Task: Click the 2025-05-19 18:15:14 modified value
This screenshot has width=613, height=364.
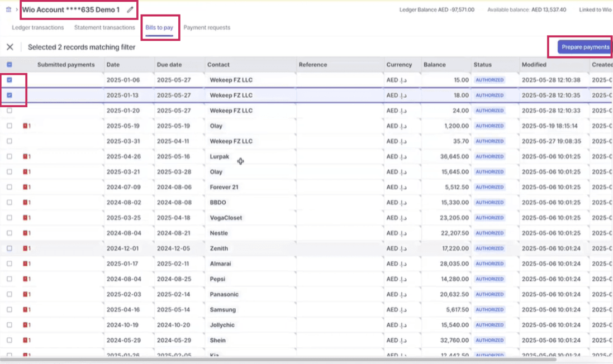Action: pyautogui.click(x=550, y=126)
